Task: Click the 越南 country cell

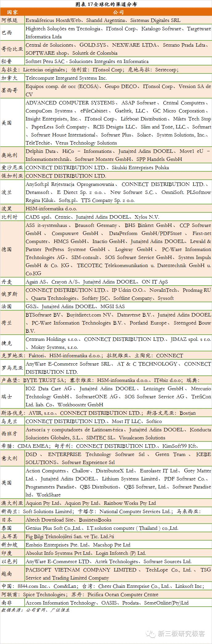Action: pyautogui.click(x=12, y=574)
